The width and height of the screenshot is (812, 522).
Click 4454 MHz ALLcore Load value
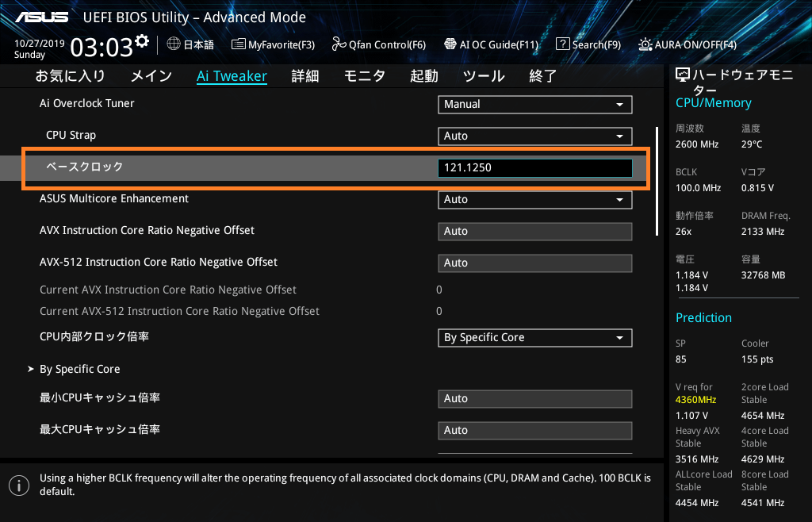[x=696, y=502]
